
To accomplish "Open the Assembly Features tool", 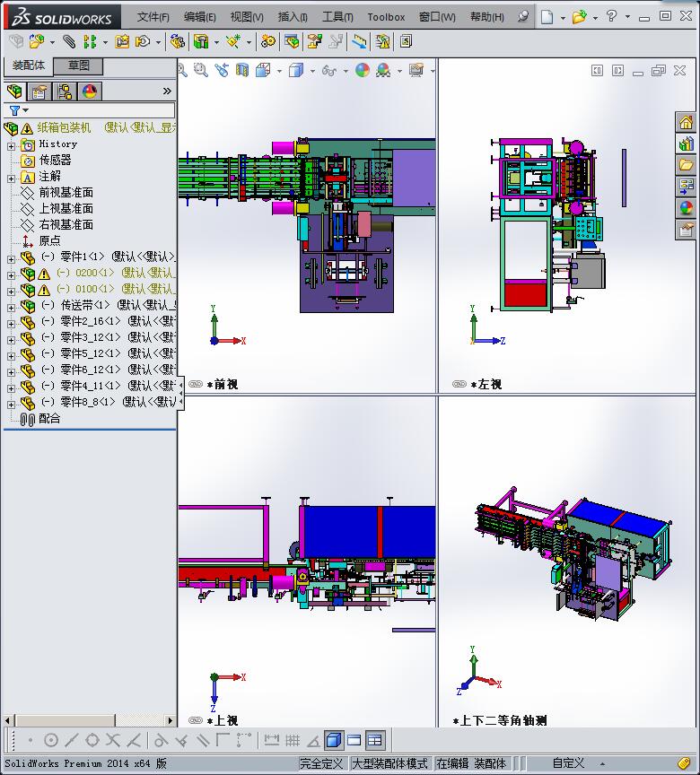I will [x=201, y=41].
